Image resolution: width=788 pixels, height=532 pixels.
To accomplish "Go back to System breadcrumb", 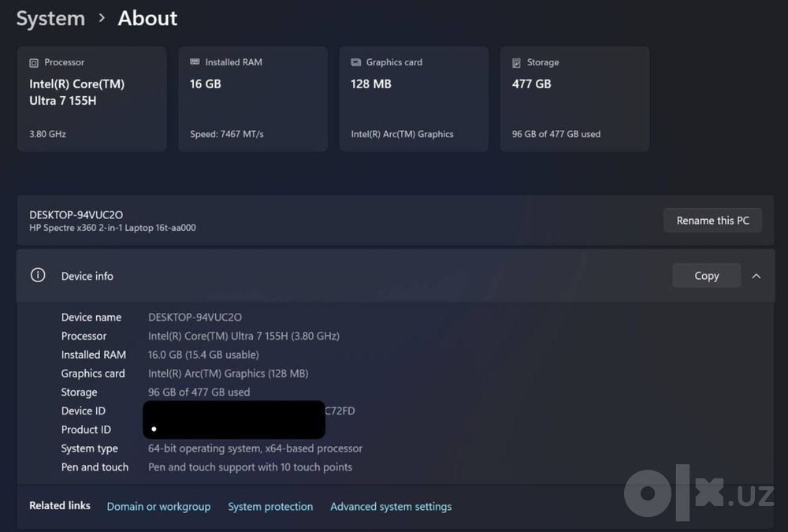I will (x=50, y=19).
